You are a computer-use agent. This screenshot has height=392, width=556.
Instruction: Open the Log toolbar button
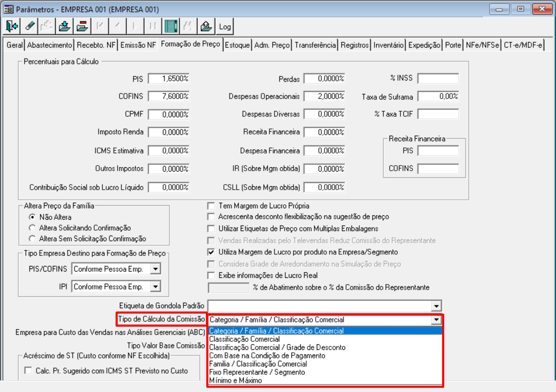click(x=225, y=27)
